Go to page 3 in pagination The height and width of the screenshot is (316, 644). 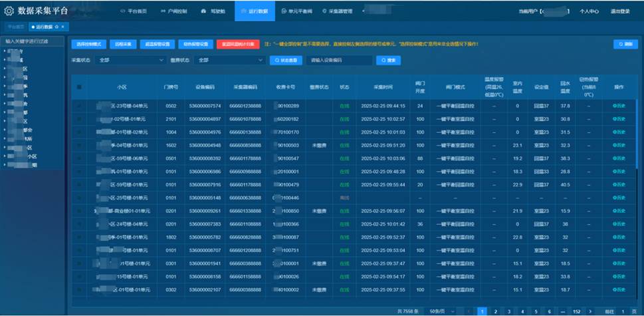508,311
